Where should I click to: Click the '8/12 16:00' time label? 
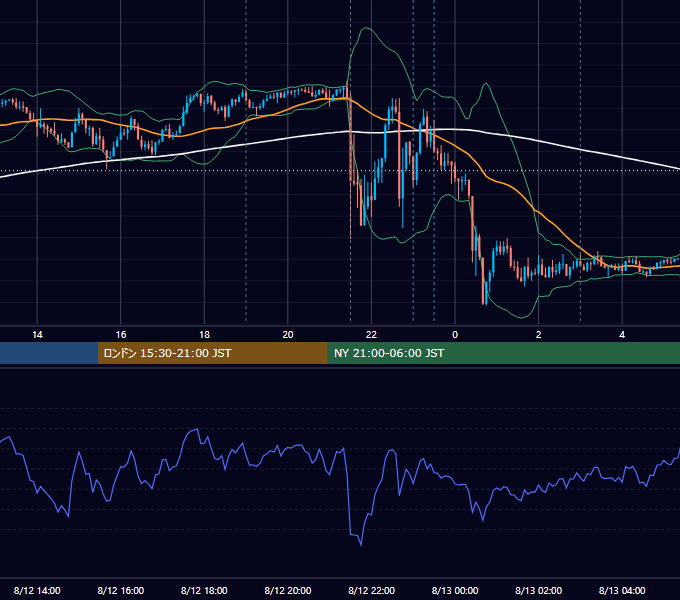click(x=121, y=590)
